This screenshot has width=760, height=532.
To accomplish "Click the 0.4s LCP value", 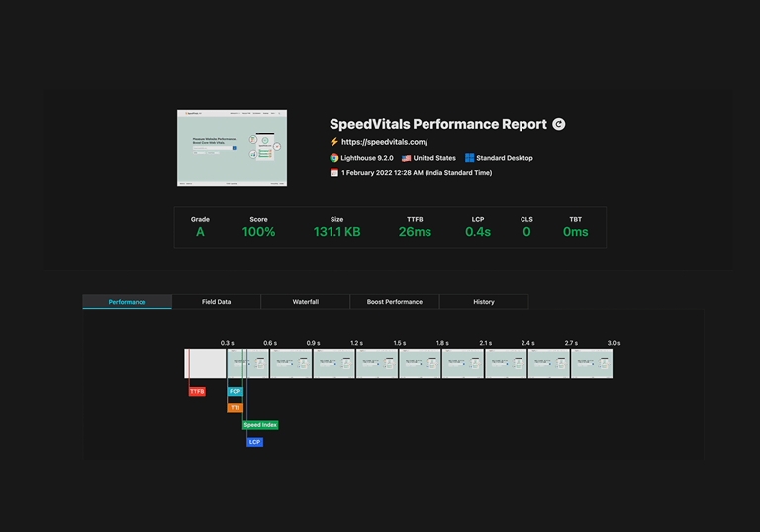I will [478, 232].
